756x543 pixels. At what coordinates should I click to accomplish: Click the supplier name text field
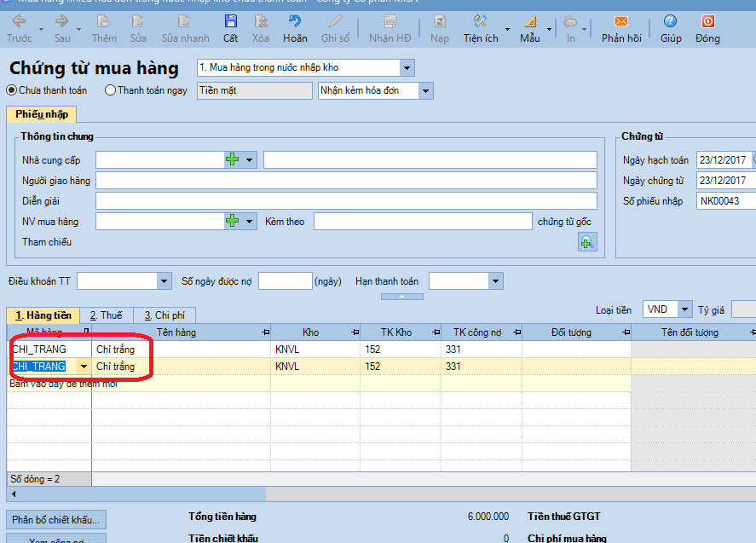(x=430, y=159)
